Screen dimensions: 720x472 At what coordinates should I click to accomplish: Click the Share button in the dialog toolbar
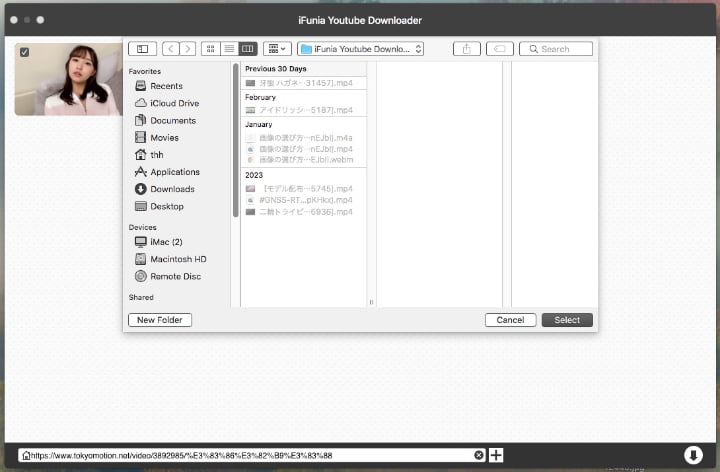pos(466,48)
